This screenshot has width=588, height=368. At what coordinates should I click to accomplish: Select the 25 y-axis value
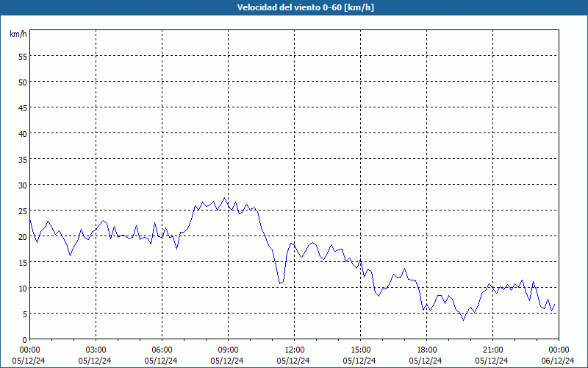click(x=23, y=211)
